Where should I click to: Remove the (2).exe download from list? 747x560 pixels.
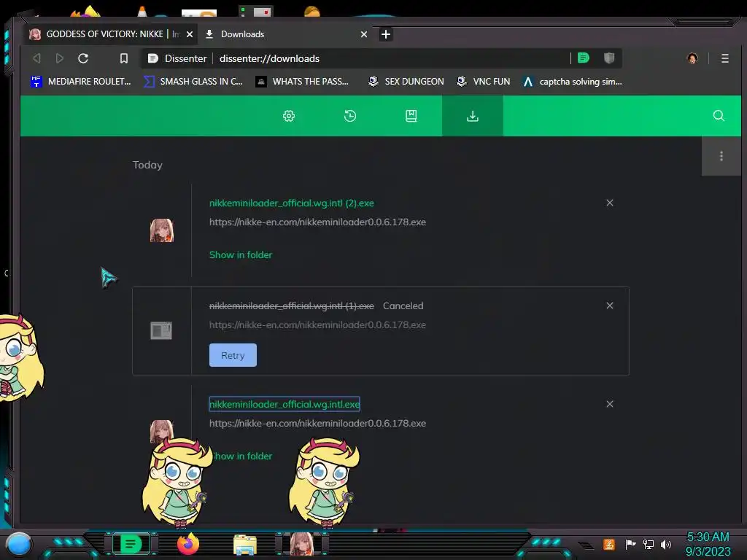pos(610,203)
